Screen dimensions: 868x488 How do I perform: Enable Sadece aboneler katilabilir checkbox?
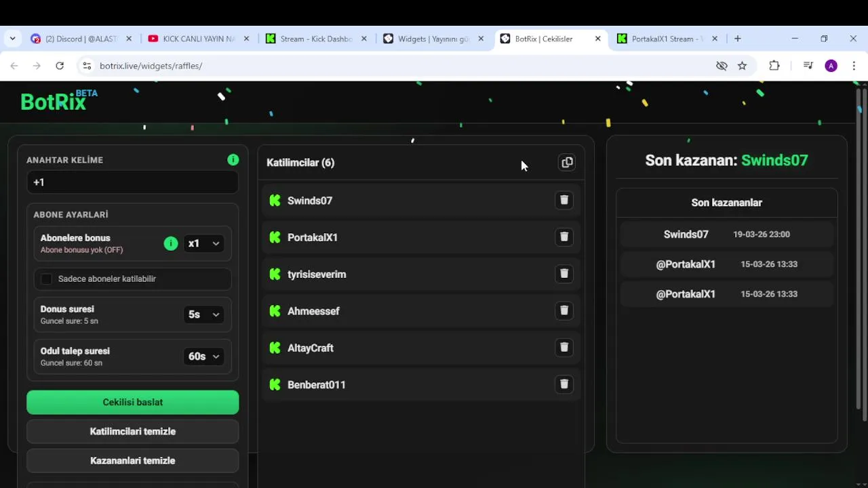(x=46, y=279)
